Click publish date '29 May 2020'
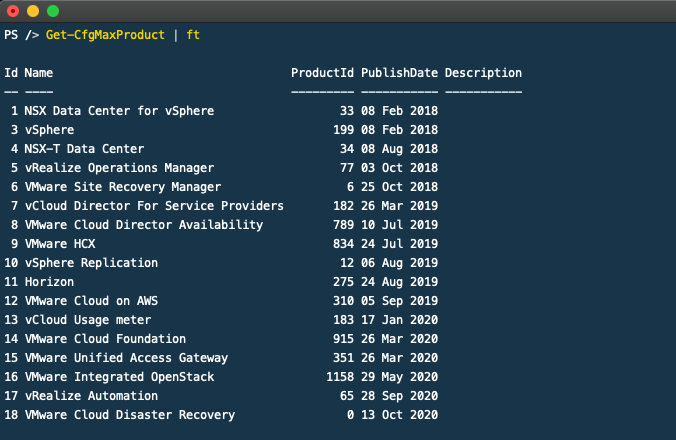 click(400, 377)
